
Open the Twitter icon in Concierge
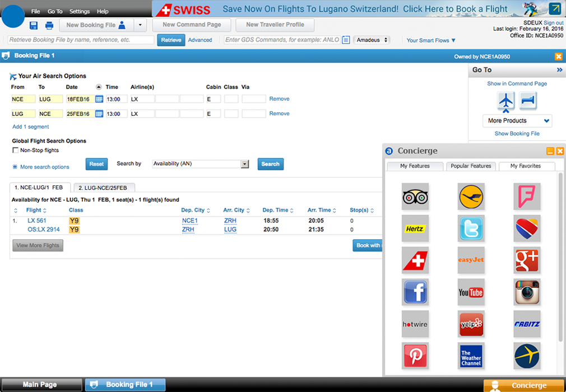(471, 228)
